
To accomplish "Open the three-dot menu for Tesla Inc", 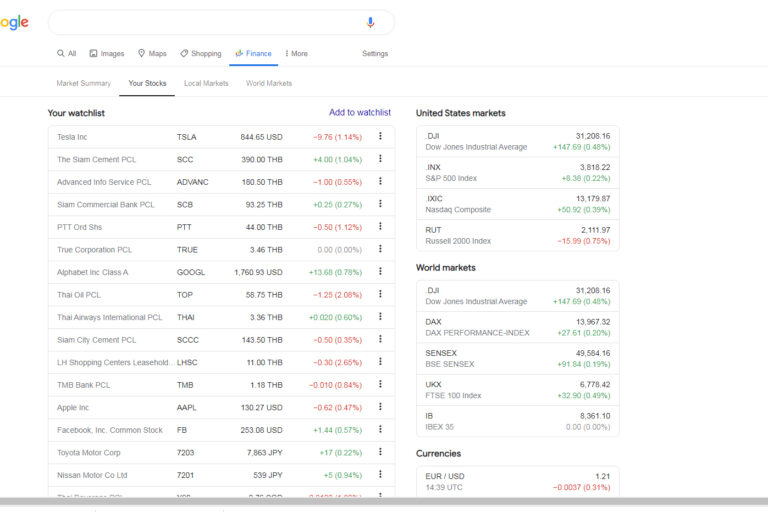I will coord(380,137).
